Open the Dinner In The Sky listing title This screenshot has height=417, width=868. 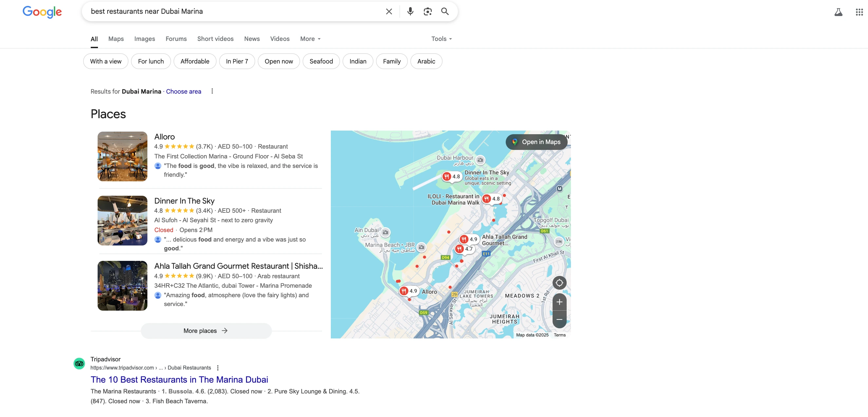(x=184, y=201)
